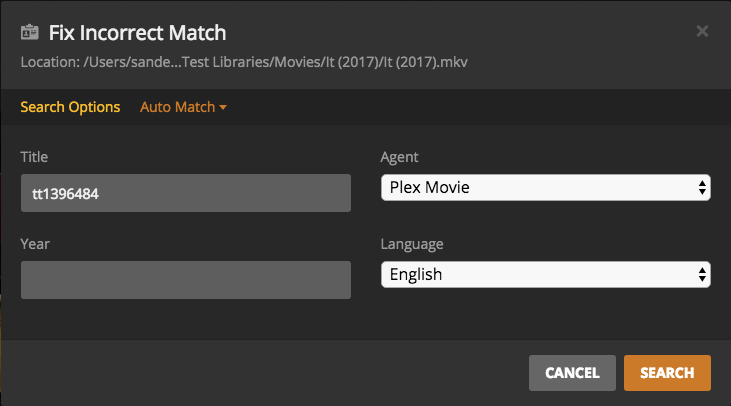Switch to the Search Options tab
Viewport: 731px width, 406px height.
pos(70,107)
